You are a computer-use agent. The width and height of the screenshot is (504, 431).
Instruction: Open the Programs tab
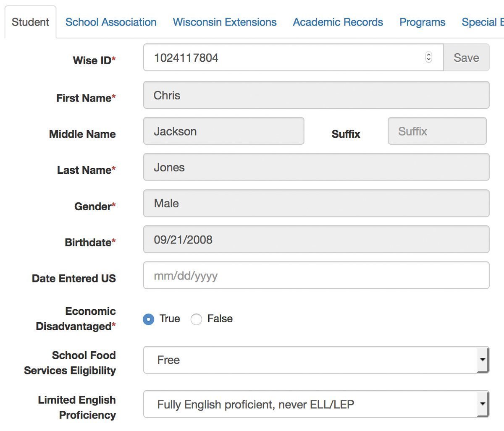(422, 22)
